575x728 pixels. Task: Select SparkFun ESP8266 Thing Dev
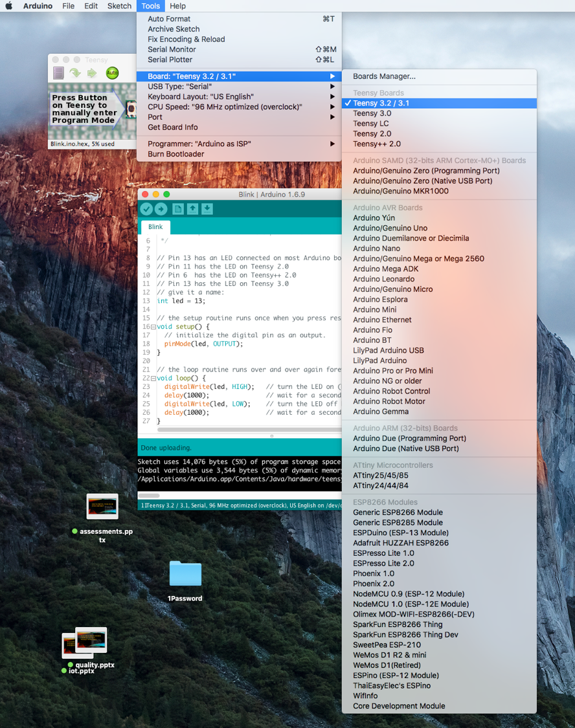click(x=440, y=635)
